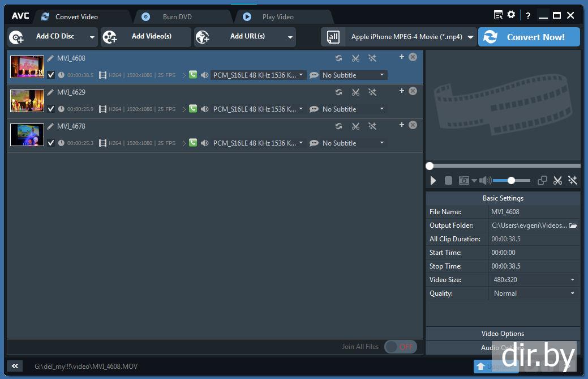
Task: Click the Add Video(s) button
Action: coord(145,37)
